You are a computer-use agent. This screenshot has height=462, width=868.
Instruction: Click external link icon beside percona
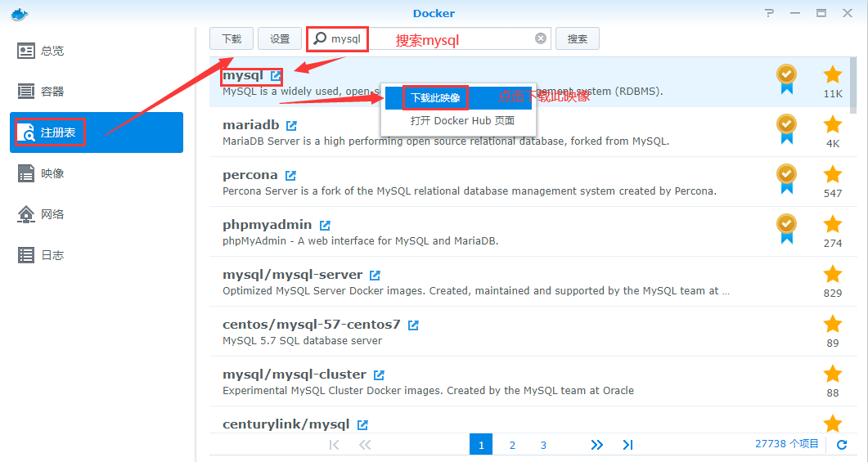click(290, 176)
